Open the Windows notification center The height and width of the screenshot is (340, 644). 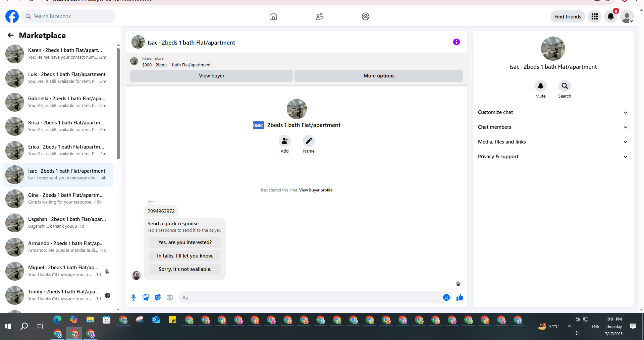click(633, 326)
